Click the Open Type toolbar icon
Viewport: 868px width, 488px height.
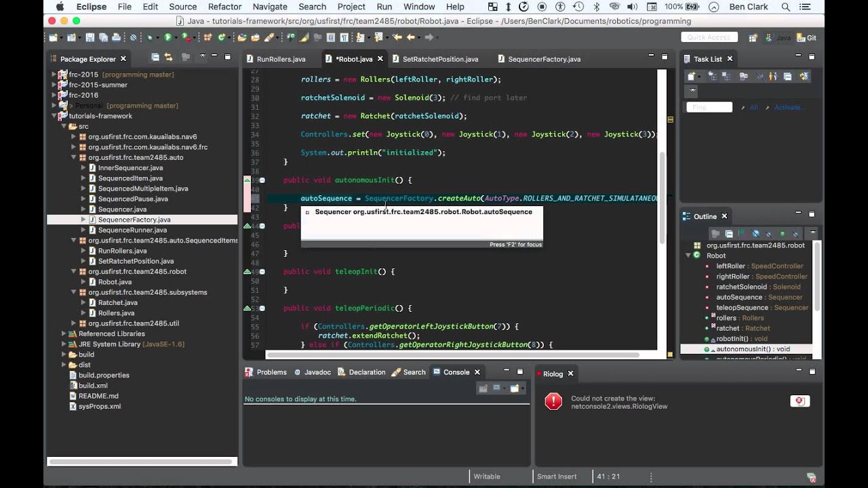coord(242,38)
